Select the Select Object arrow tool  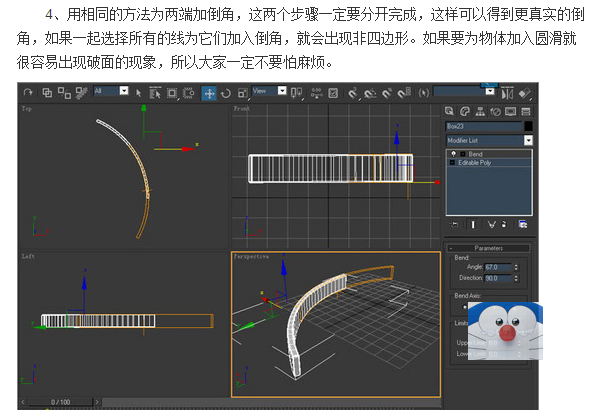(138, 93)
